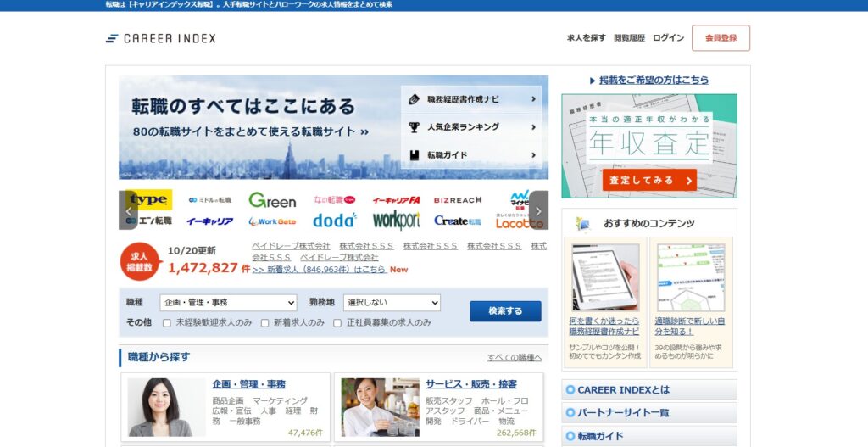The width and height of the screenshot is (868, 447).
Task: Click the 1,472,827 件 total count
Action: click(209, 268)
